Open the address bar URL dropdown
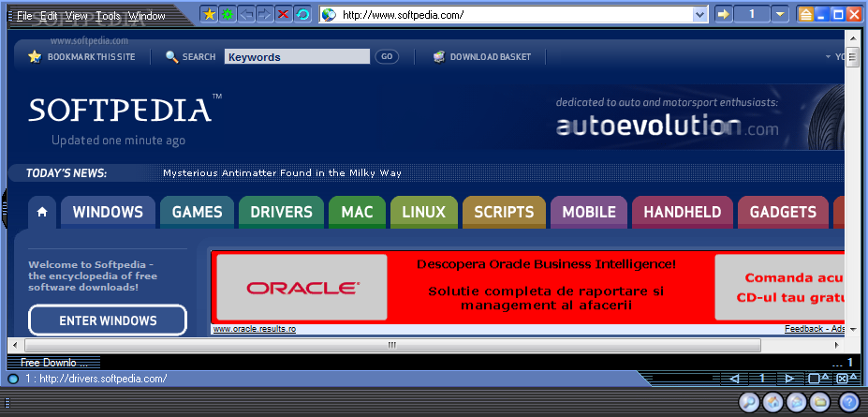This screenshot has width=868, height=417. pyautogui.click(x=700, y=15)
